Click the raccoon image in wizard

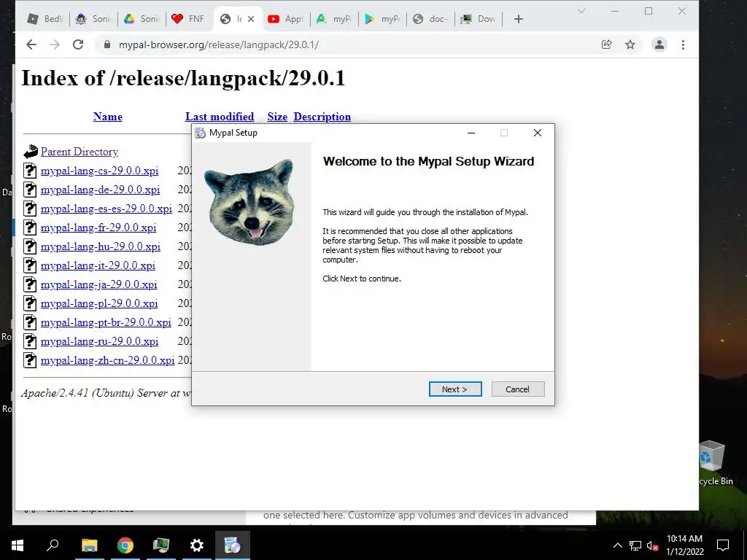(249, 202)
